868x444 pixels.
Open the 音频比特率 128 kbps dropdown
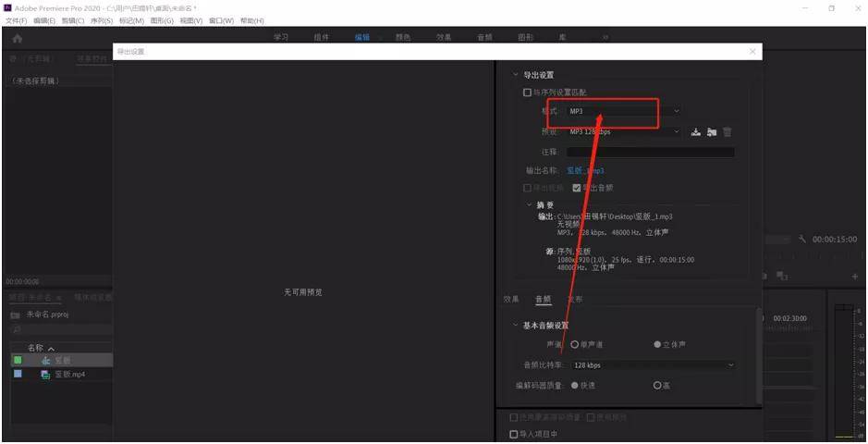click(654, 365)
